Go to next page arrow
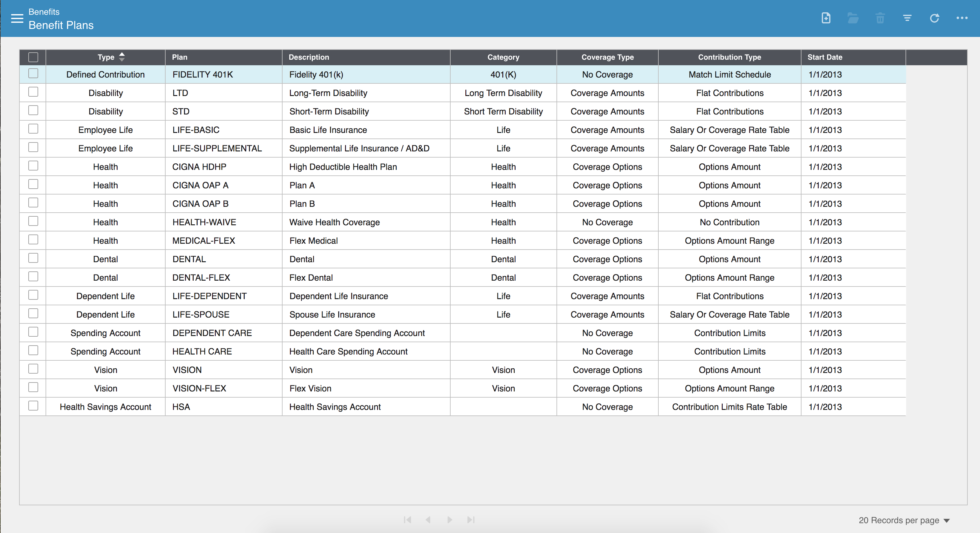 [450, 520]
